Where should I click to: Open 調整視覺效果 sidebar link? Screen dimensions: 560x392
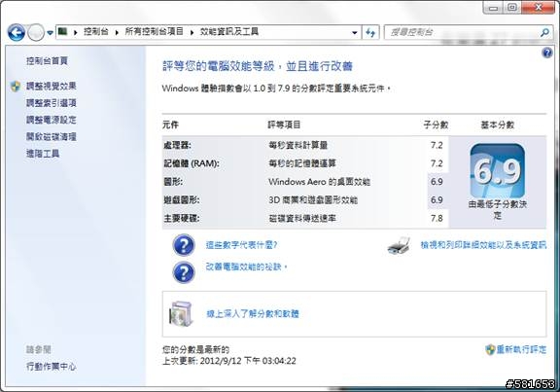click(x=52, y=87)
